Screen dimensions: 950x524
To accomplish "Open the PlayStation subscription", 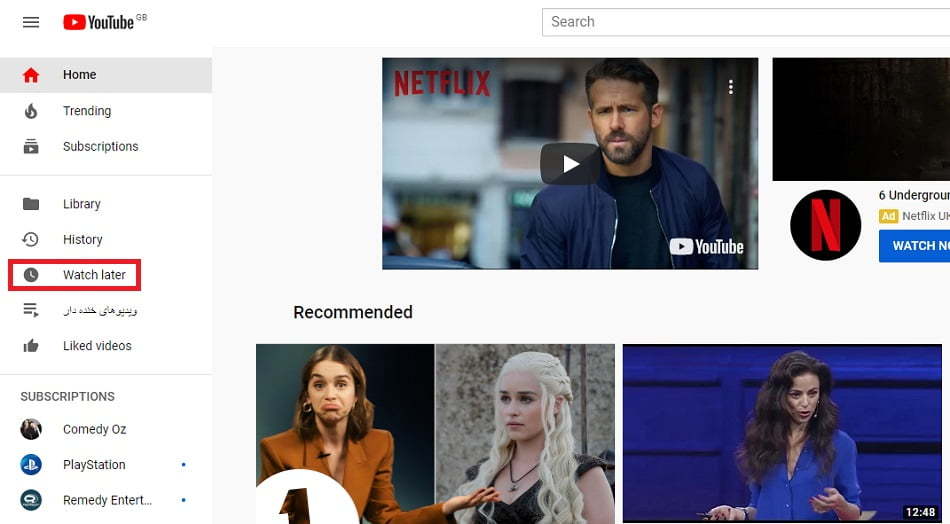I will [106, 465].
